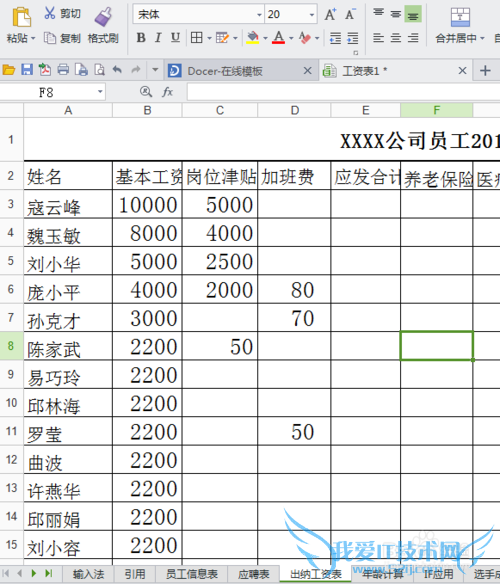500x584 pixels.
Task: Click the draw border pencil-grid icon
Action: click(x=222, y=38)
